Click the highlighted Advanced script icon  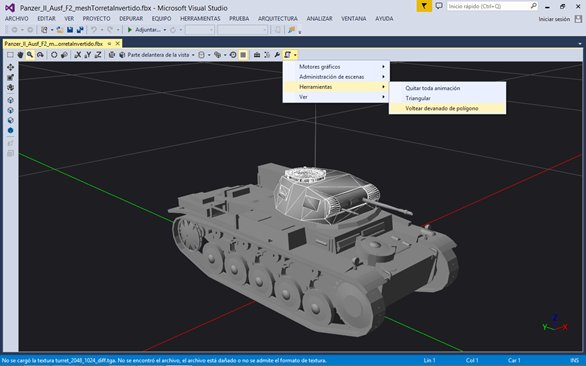287,55
